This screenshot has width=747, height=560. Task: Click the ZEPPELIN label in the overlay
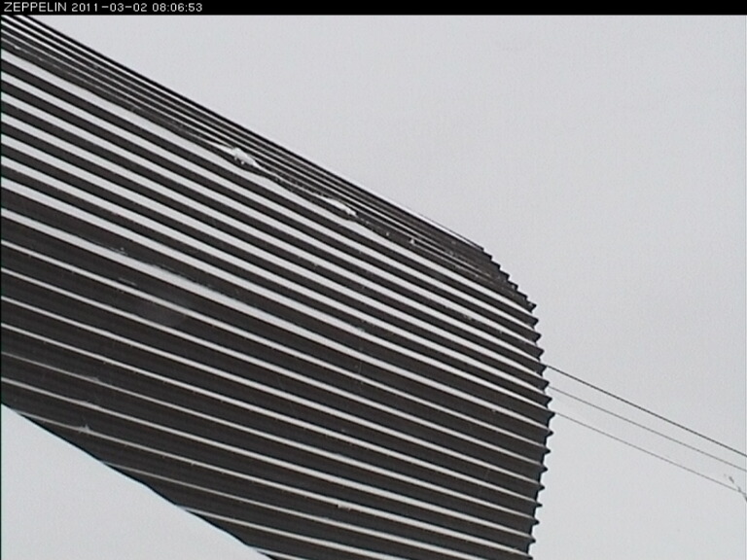tap(33, 7)
